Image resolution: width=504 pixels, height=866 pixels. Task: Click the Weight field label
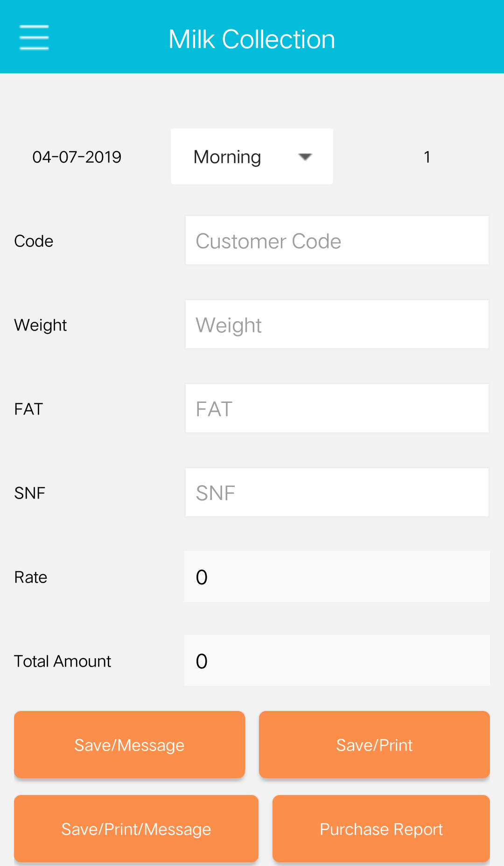tap(41, 325)
